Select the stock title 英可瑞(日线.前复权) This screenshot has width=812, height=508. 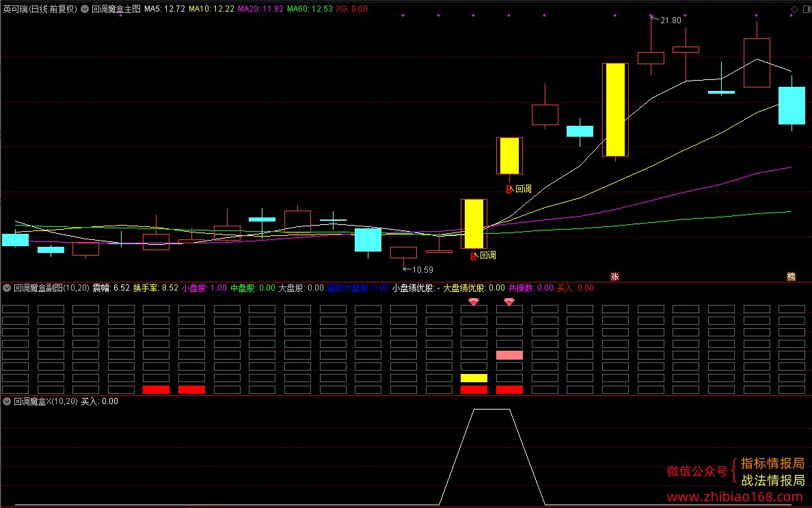tap(40, 9)
